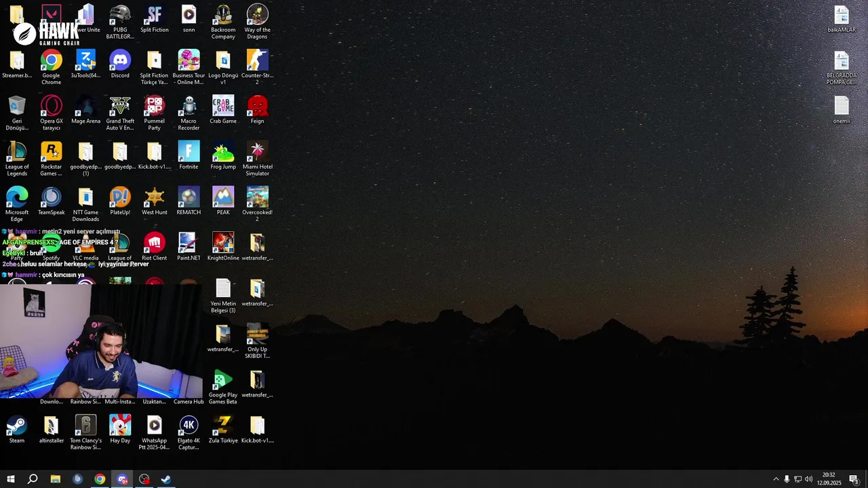Open the Hay Day desktop shortcut
The image size is (868, 488).
(120, 430)
